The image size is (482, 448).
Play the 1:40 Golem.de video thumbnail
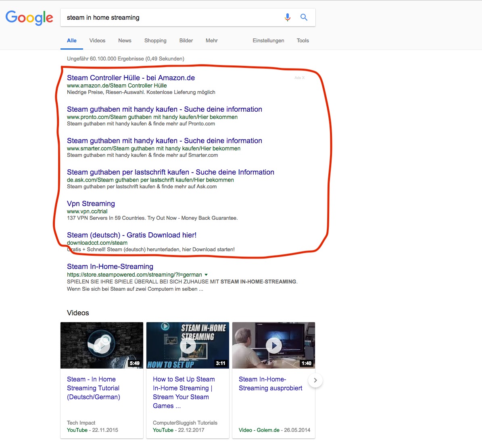click(273, 345)
